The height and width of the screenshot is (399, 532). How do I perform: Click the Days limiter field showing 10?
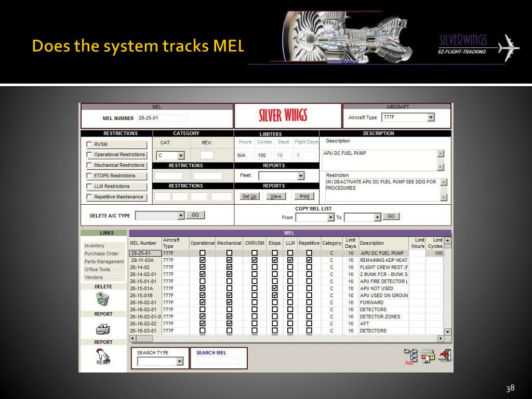284,155
